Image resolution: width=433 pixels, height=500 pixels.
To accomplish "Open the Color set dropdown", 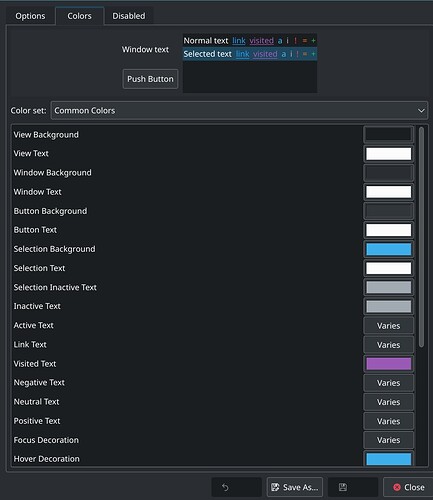I will tap(239, 111).
